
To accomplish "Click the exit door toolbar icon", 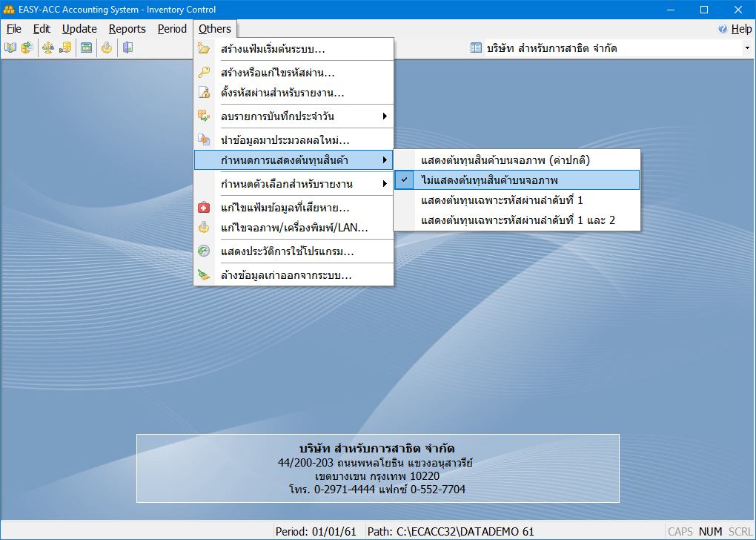I will (x=128, y=48).
